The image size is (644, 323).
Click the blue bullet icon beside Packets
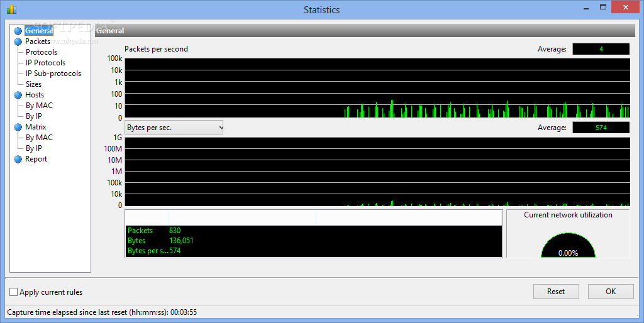point(18,42)
